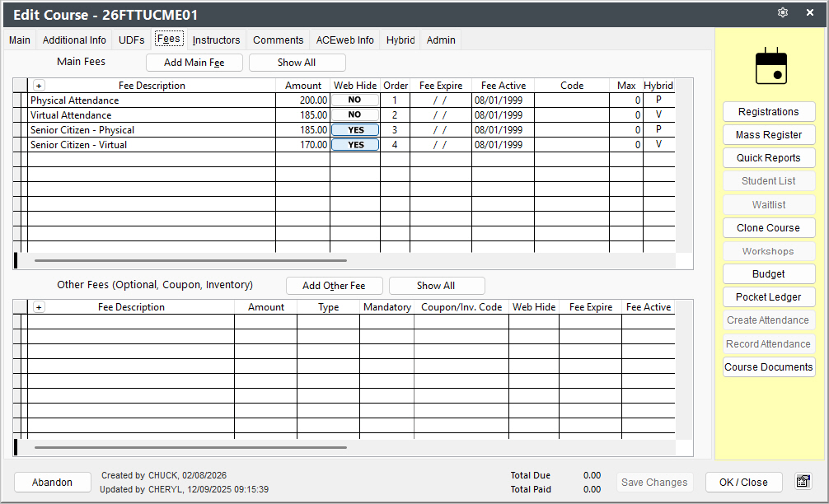Click the Abandon button
The image size is (829, 504).
click(x=53, y=483)
